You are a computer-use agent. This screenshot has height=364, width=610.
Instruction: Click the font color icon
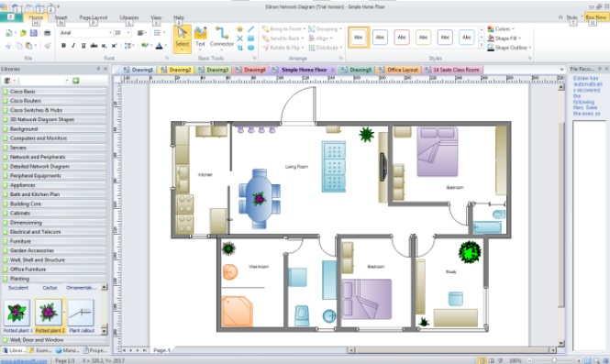click(x=159, y=46)
